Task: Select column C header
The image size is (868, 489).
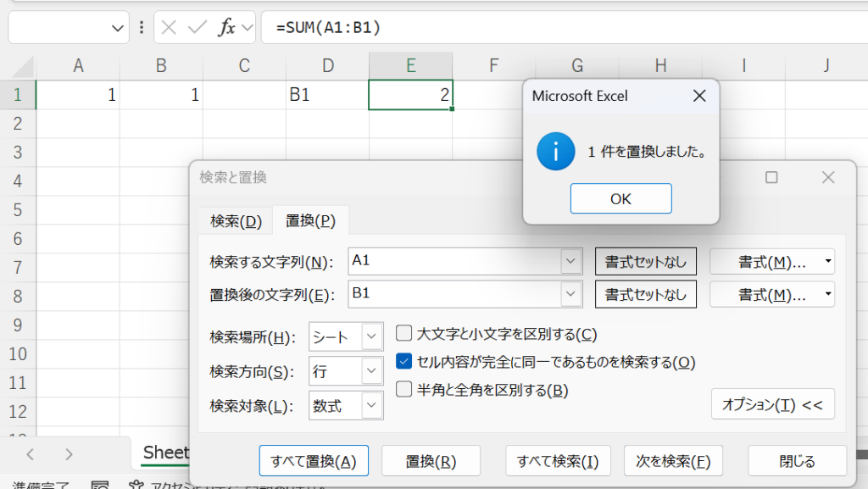Action: (x=244, y=66)
